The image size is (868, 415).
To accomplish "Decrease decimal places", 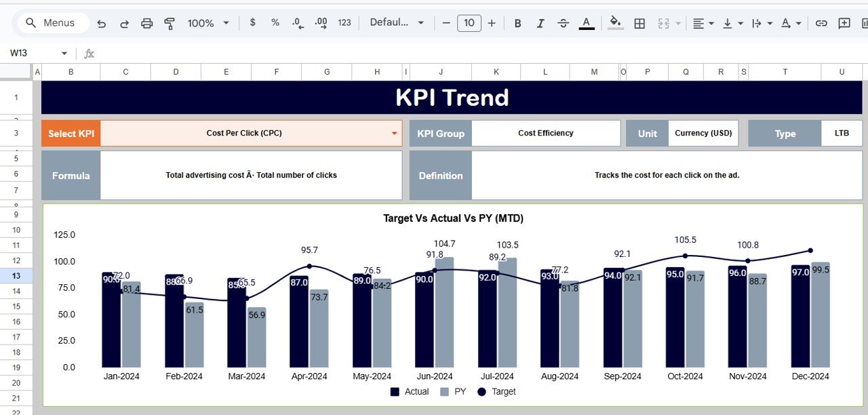I will (296, 22).
